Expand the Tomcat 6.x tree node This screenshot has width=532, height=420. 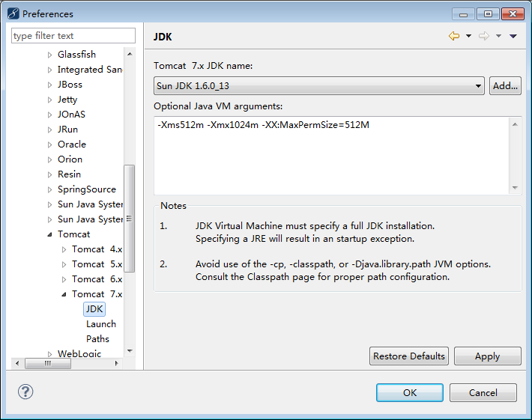coord(64,279)
